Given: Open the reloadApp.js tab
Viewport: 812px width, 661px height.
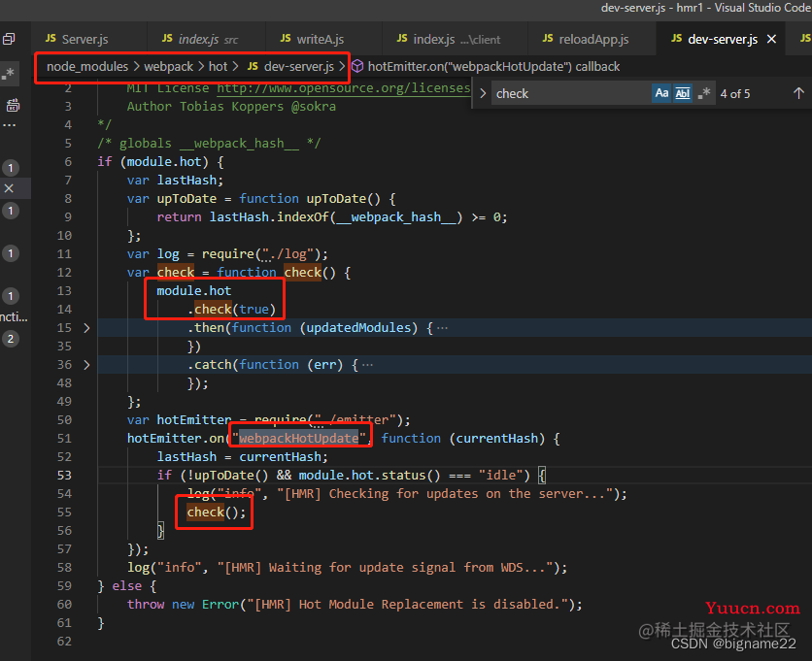Looking at the screenshot, I should (x=586, y=40).
